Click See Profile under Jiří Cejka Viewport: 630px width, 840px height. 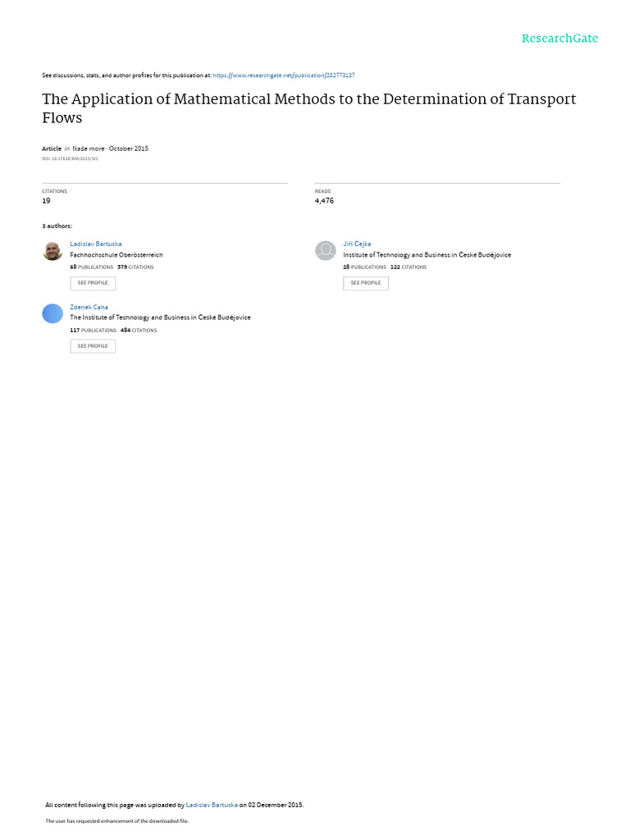click(x=366, y=283)
